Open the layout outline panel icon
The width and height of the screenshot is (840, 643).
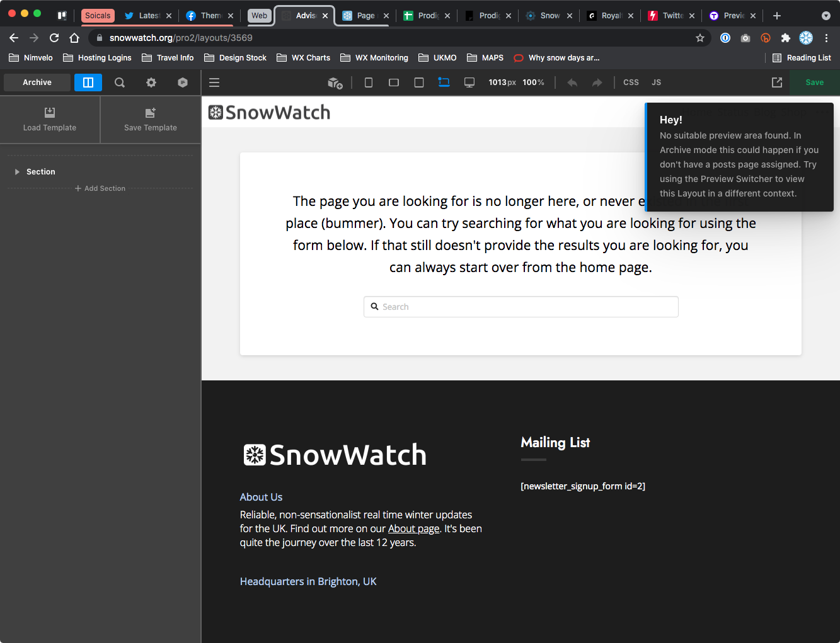tap(88, 83)
